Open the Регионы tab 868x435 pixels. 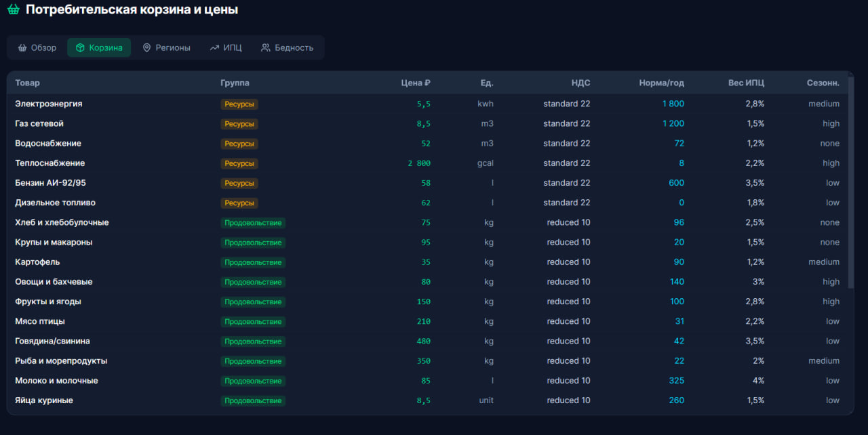coord(166,48)
